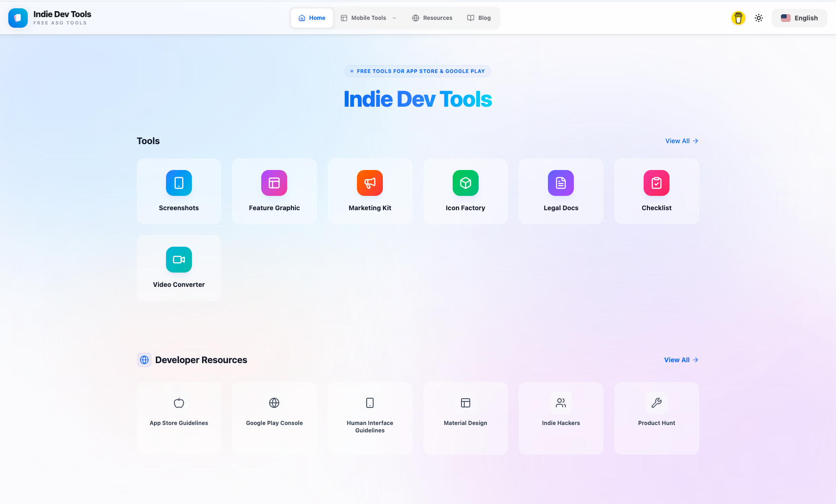Open the Google Play Console resource
This screenshot has width=836, height=504.
(x=274, y=418)
